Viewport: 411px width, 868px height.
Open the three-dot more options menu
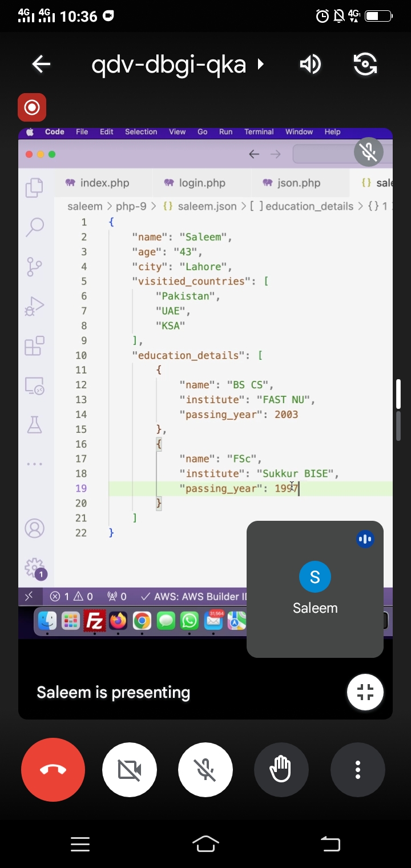point(358,770)
